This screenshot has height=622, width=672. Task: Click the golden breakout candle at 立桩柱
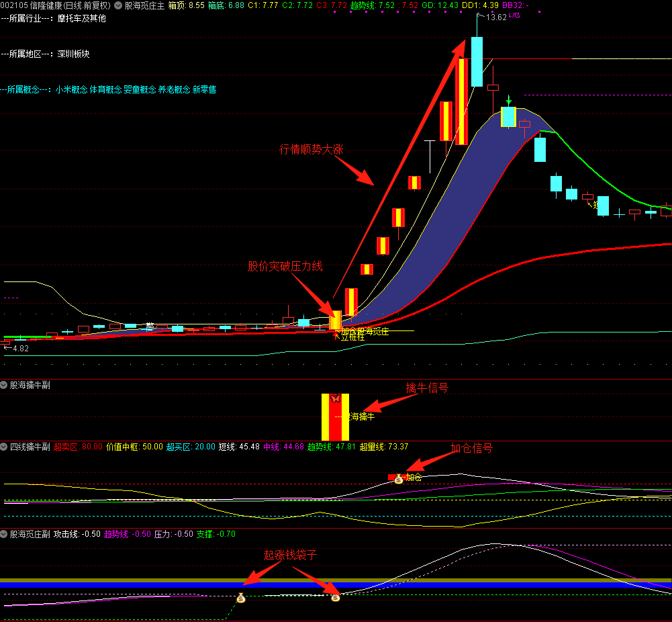tap(335, 320)
